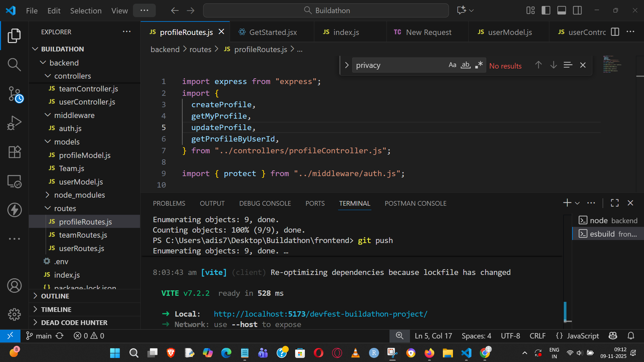
Task: Maximize the terminal panel size
Action: (x=614, y=203)
